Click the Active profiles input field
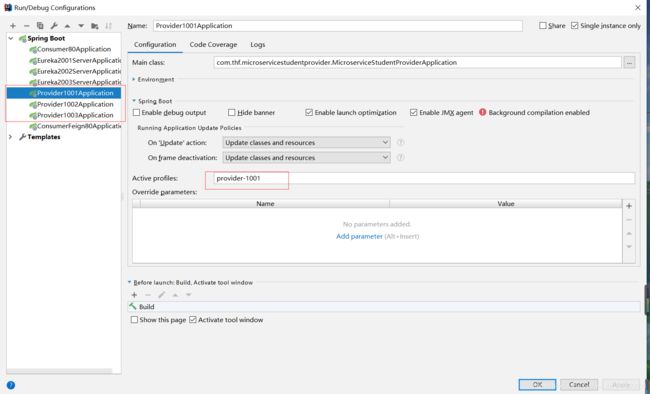 (424, 178)
